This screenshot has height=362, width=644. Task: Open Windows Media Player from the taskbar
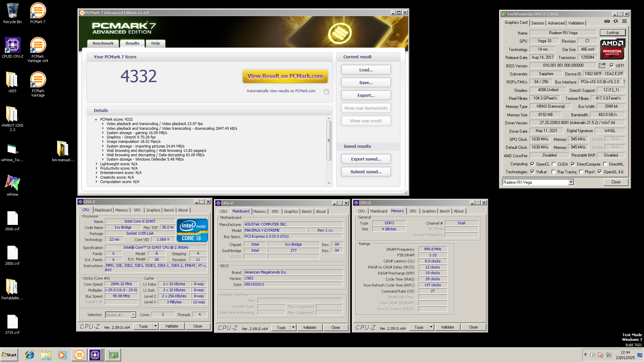(62, 355)
